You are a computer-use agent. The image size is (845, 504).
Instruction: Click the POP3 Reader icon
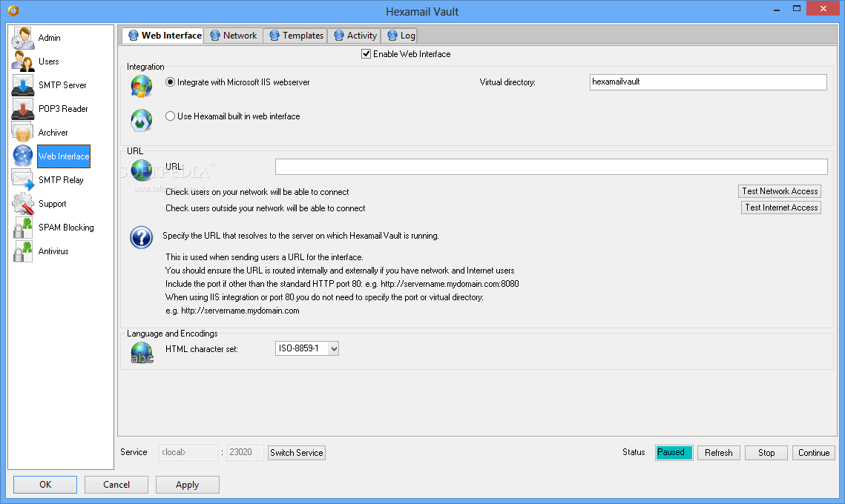click(23, 109)
